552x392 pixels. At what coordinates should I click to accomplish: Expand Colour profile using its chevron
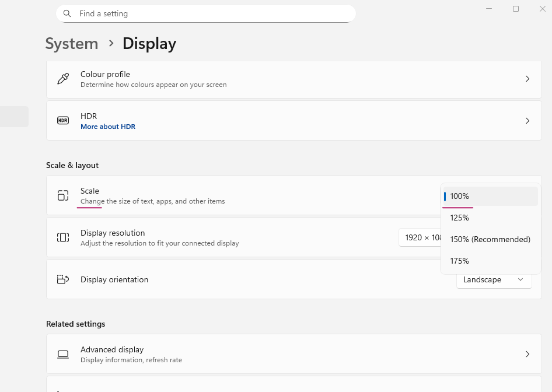pyautogui.click(x=527, y=79)
